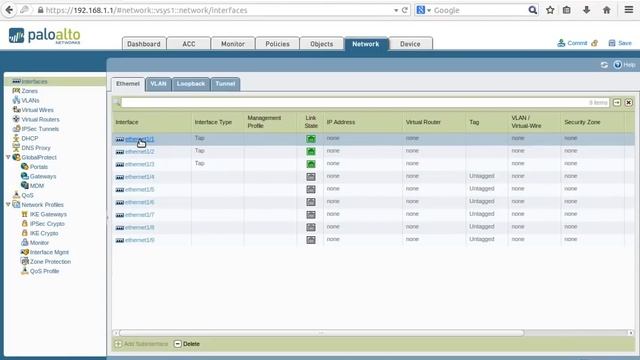
Task: Open the ethernet1/1 interface link
Action: 140,139
